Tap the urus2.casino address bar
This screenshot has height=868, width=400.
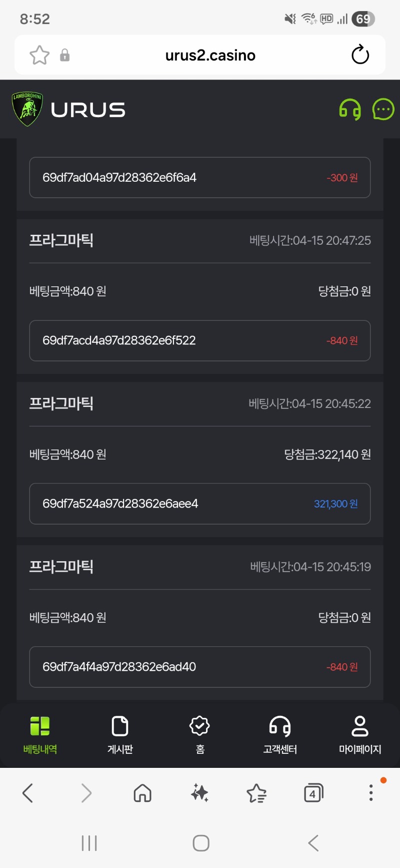coord(210,55)
